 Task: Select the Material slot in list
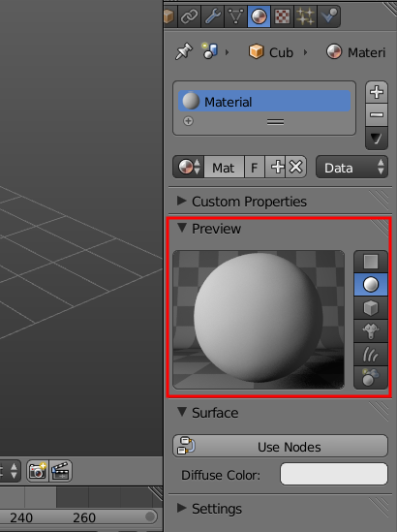pyautogui.click(x=264, y=101)
